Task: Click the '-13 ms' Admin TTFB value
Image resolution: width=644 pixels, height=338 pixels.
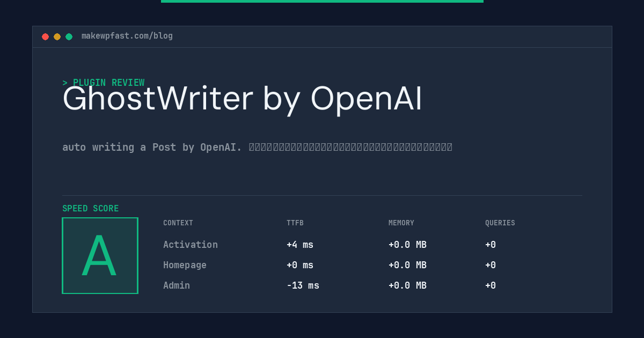Action: 303,285
